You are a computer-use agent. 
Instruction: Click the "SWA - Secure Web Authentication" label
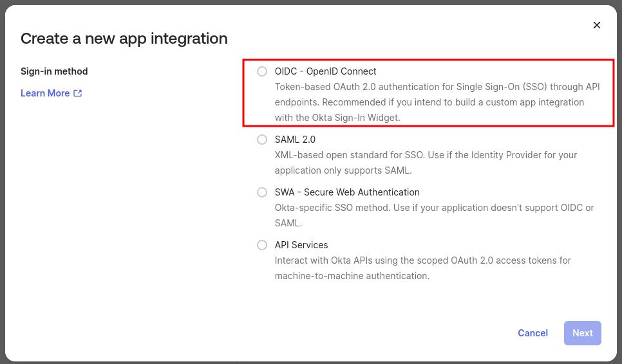347,192
